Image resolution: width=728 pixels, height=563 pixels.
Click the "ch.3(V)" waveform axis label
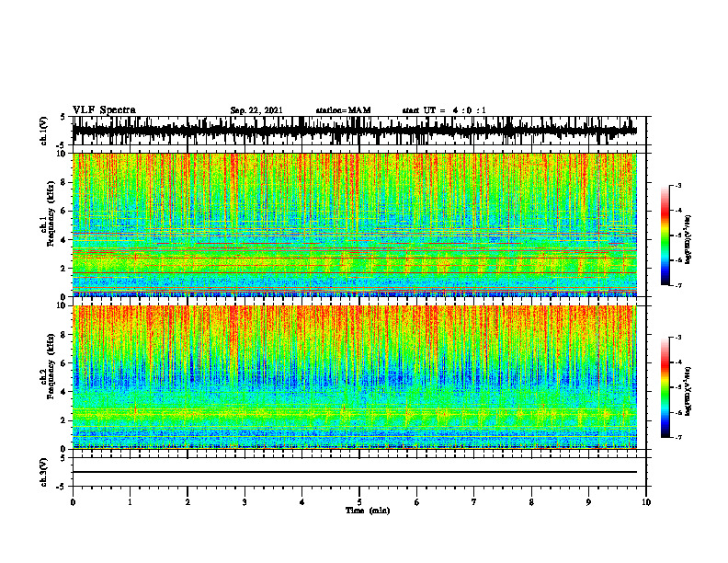click(x=44, y=472)
